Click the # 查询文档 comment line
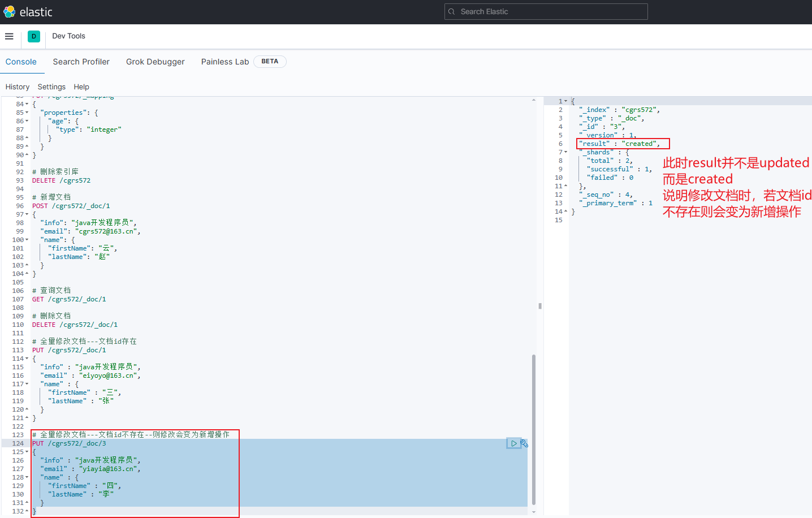The height and width of the screenshot is (518, 812). tap(51, 291)
